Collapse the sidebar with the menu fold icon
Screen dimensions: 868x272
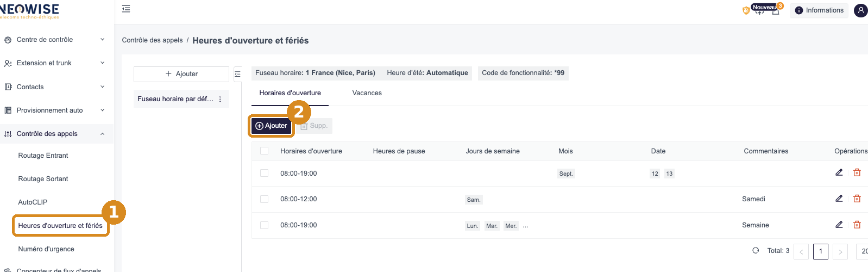point(126,9)
